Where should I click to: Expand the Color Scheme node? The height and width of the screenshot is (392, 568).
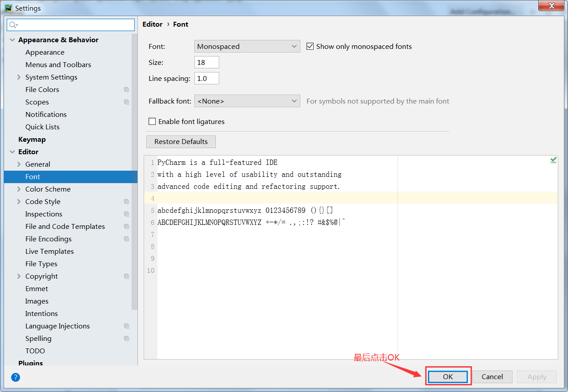pos(19,189)
